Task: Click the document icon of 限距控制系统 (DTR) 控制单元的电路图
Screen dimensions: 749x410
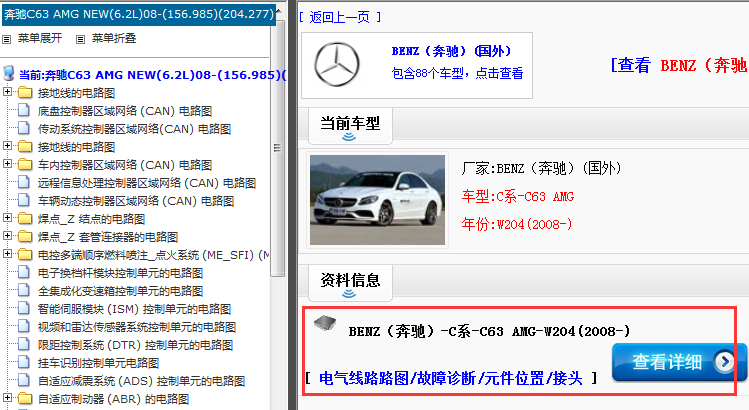Action: 24,345
